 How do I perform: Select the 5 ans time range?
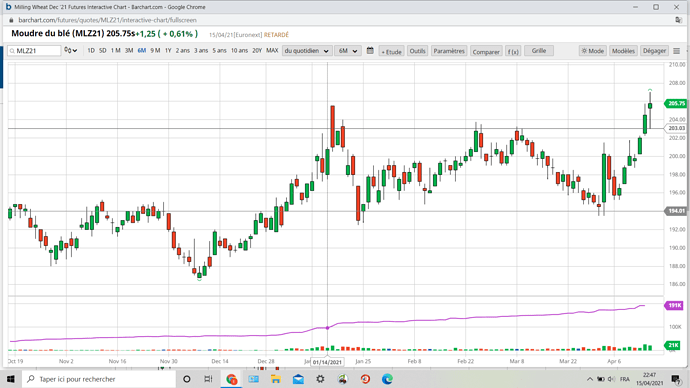coord(220,51)
